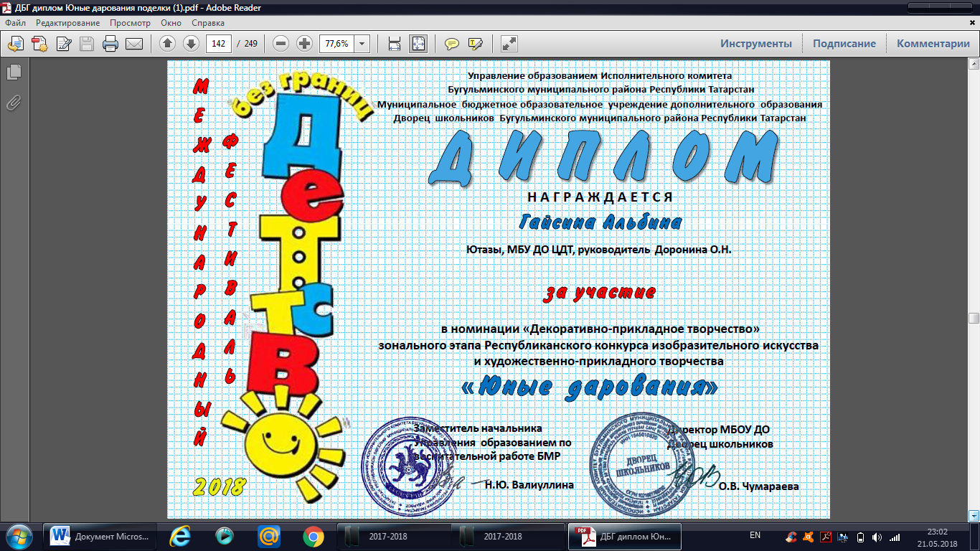Expand the Инструменты pane
980x551 pixels.
756,44
